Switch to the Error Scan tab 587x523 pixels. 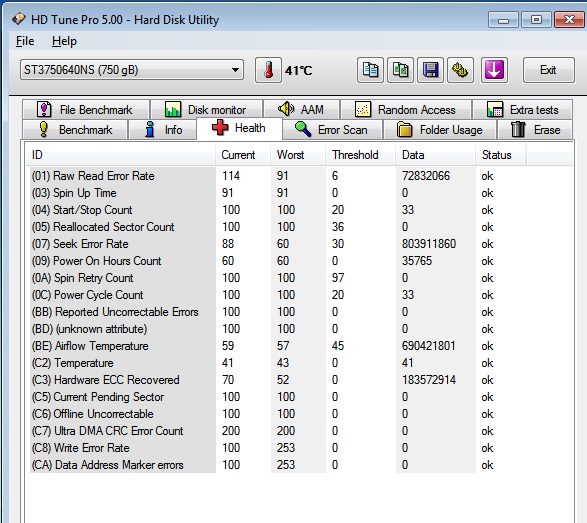[332, 130]
